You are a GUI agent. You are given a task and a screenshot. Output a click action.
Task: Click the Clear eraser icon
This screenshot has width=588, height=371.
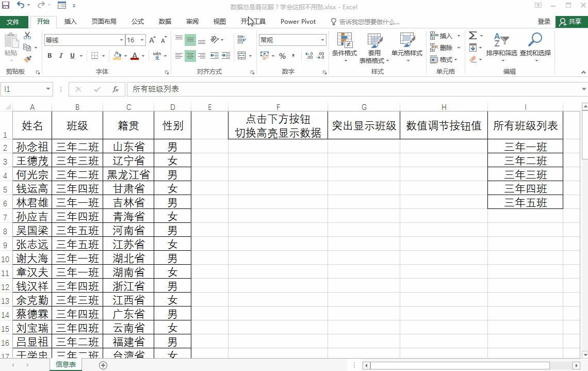pos(473,59)
